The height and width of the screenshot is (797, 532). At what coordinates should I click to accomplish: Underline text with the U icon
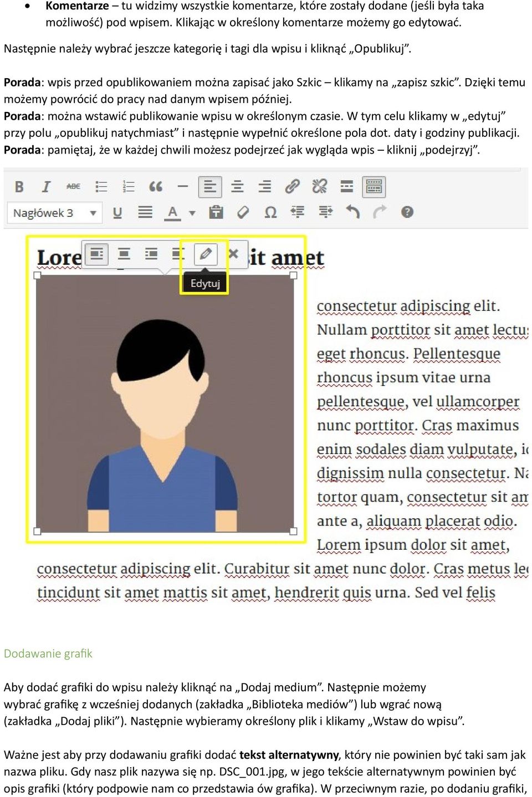(x=117, y=213)
